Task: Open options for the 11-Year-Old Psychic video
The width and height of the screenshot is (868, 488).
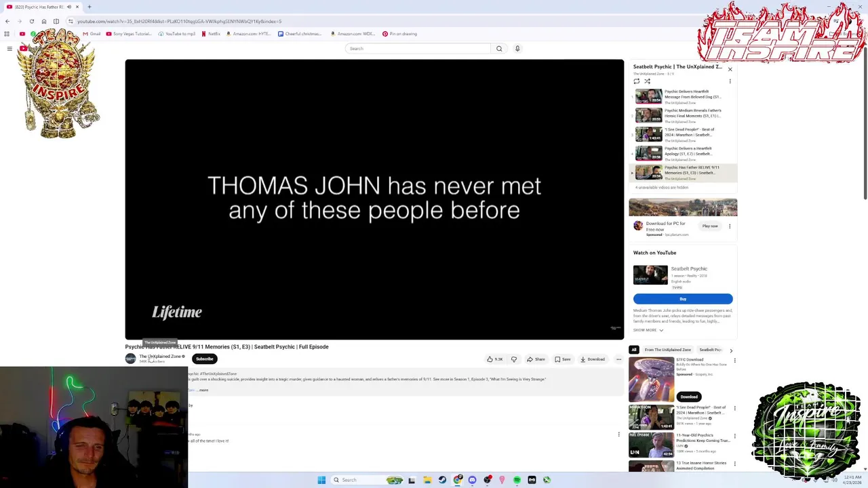Action: pos(734,436)
